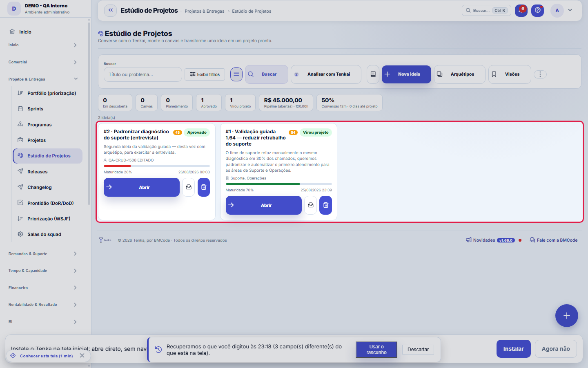The height and width of the screenshot is (368, 588).
Task: Toggle list view layout button
Action: pos(236,74)
